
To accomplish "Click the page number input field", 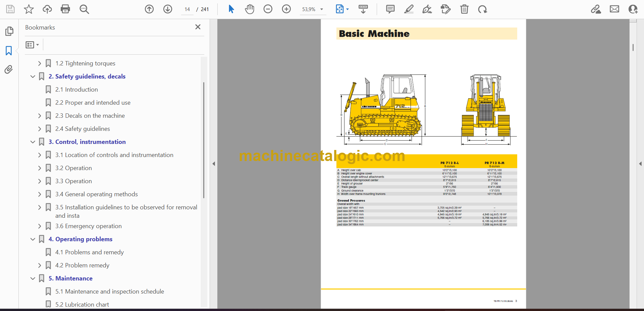I will (187, 9).
